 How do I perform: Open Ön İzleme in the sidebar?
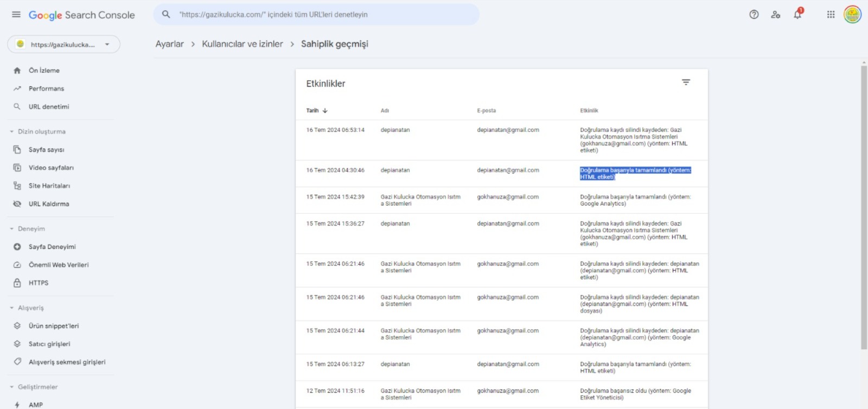coord(44,71)
